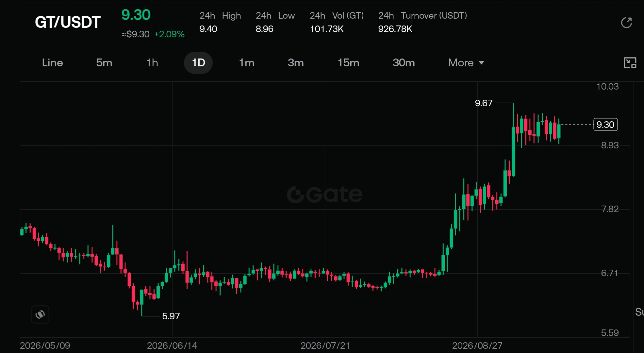Click the 5.59 price axis label
Viewport: 644px width, 353px height.
[610, 333]
